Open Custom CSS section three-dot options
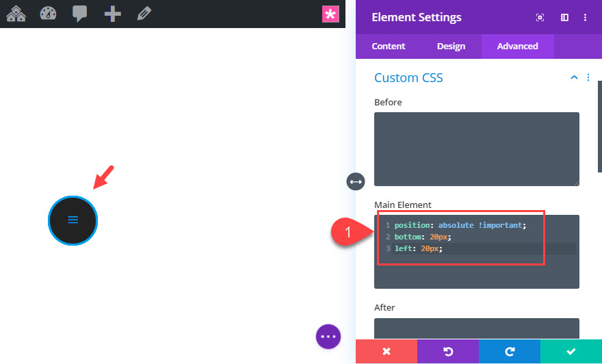This screenshot has height=364, width=602. coord(588,77)
